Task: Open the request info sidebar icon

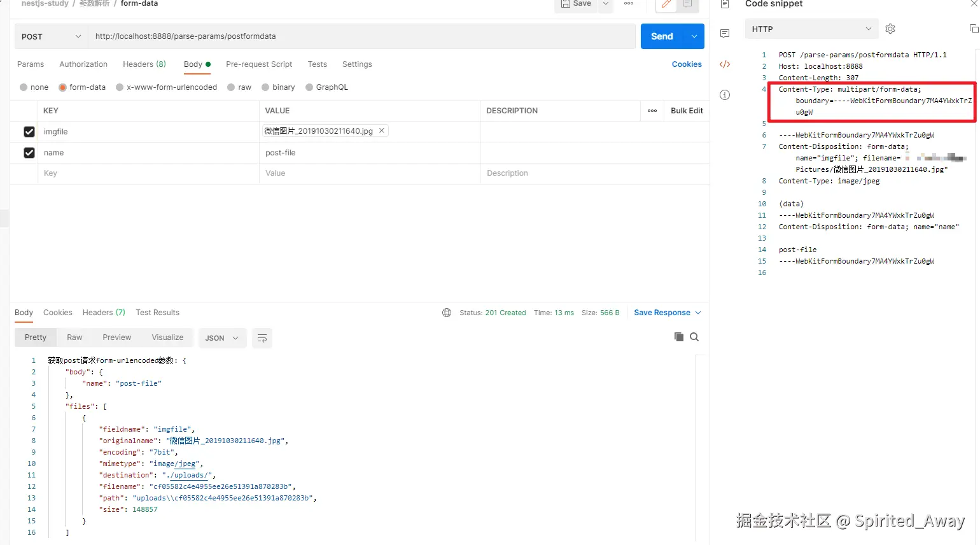Action: coord(724,95)
